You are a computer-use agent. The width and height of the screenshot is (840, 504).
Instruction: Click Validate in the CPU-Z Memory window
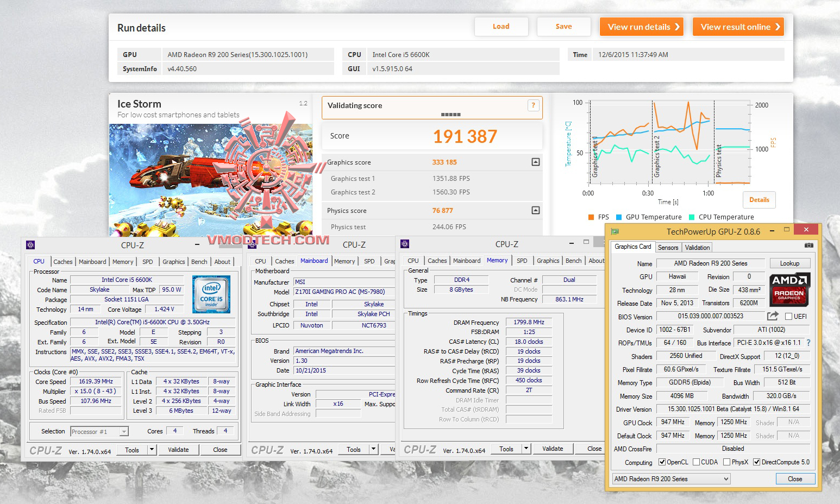pyautogui.click(x=553, y=449)
